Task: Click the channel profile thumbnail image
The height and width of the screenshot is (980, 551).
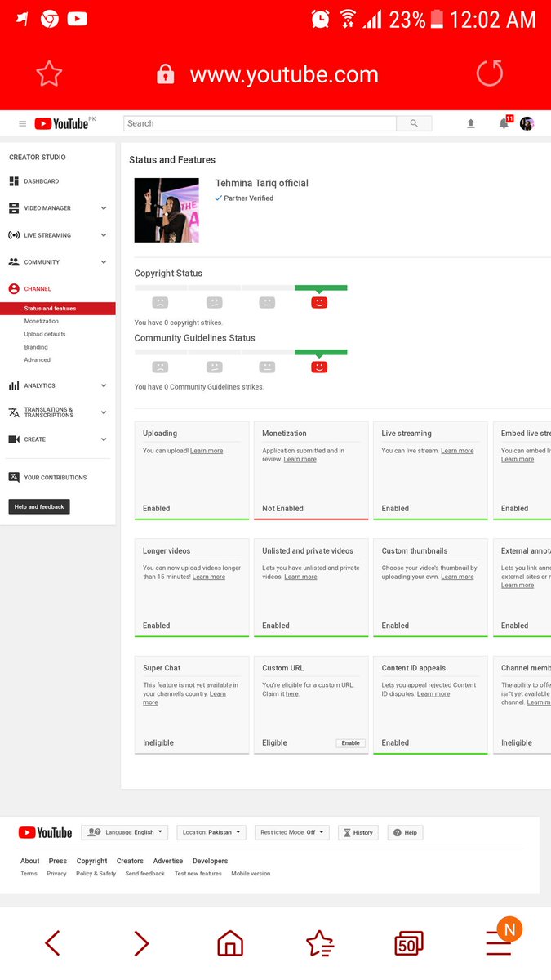Action: [x=167, y=210]
